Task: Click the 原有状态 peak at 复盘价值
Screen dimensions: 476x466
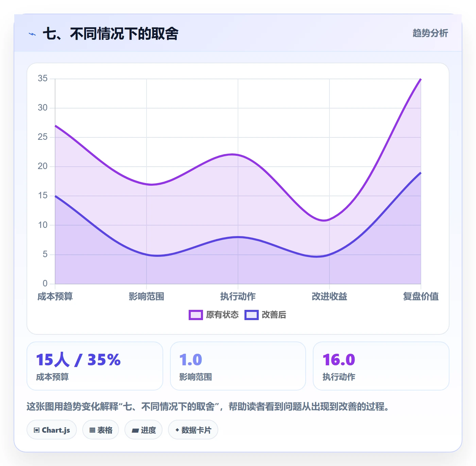Action: coord(421,79)
